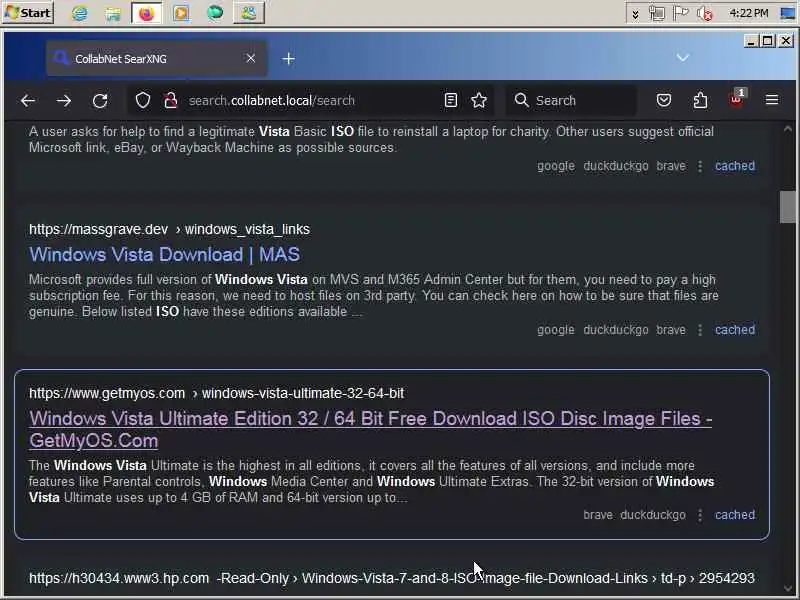Click the Action Center flag tray icon
The width and height of the screenshot is (800, 600).
point(681,13)
